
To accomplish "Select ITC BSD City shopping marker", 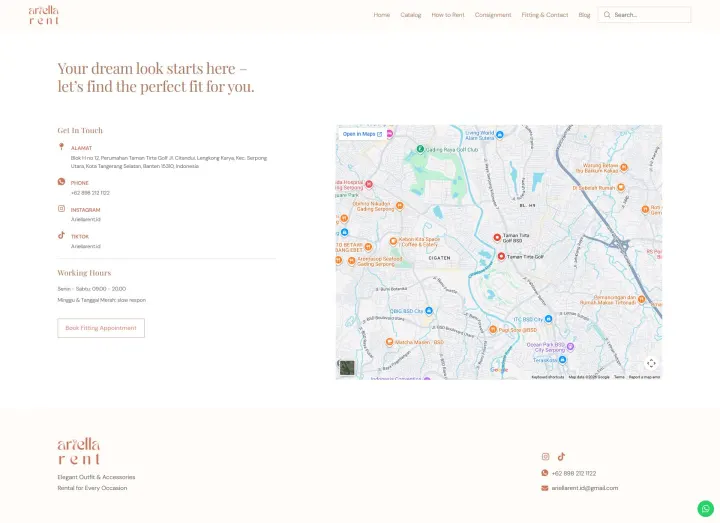I will [548, 319].
